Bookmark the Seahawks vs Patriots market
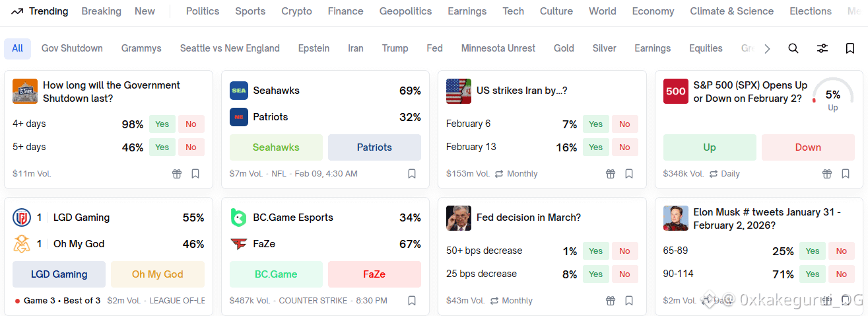The height and width of the screenshot is (316, 868). point(412,174)
